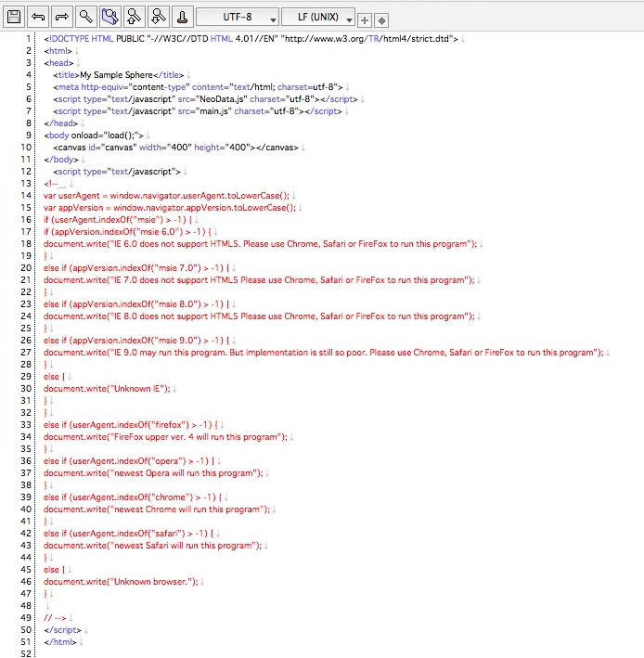Screen dimensions: 644x658
Task: Click line number 27 in gutter
Action: tap(26, 352)
